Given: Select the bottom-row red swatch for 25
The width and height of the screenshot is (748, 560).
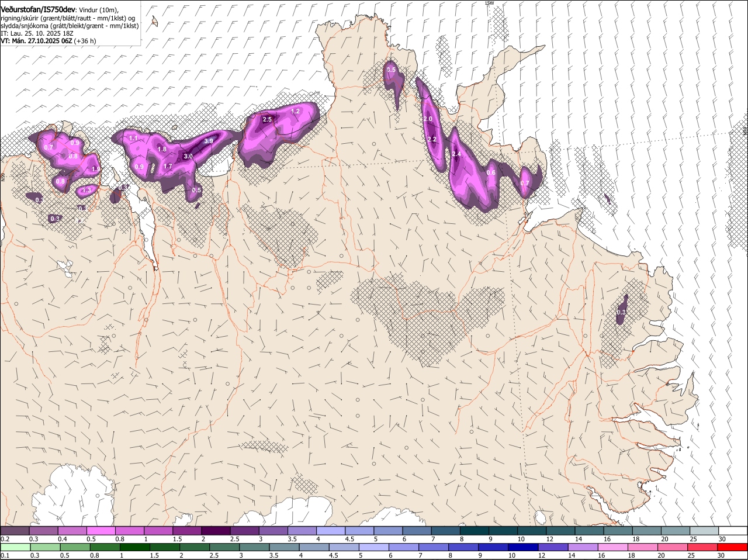Looking at the screenshot, I should 703,547.
